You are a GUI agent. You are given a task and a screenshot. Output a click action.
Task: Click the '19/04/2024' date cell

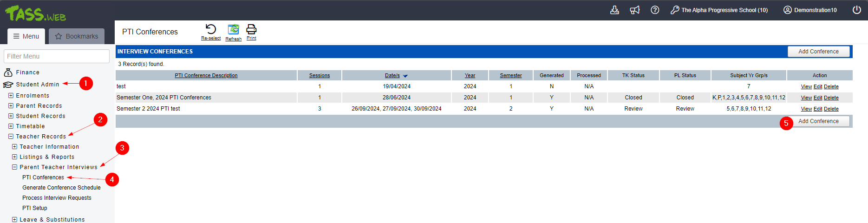[x=397, y=86]
